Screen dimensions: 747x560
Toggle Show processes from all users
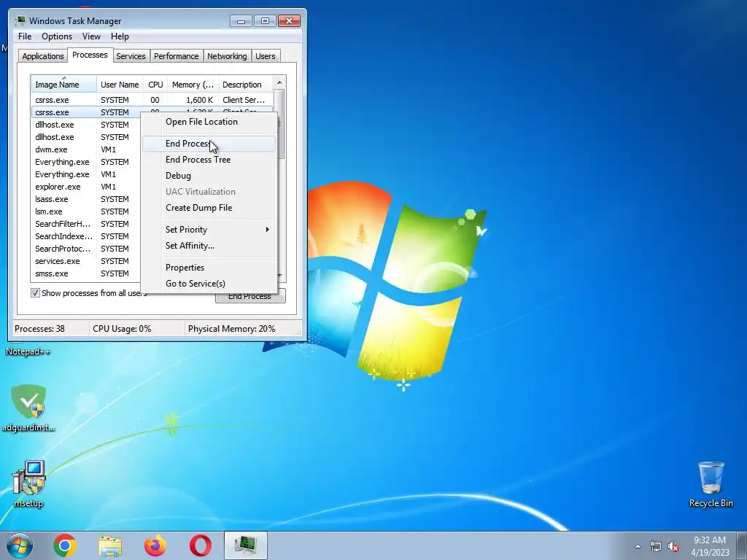pyautogui.click(x=35, y=293)
